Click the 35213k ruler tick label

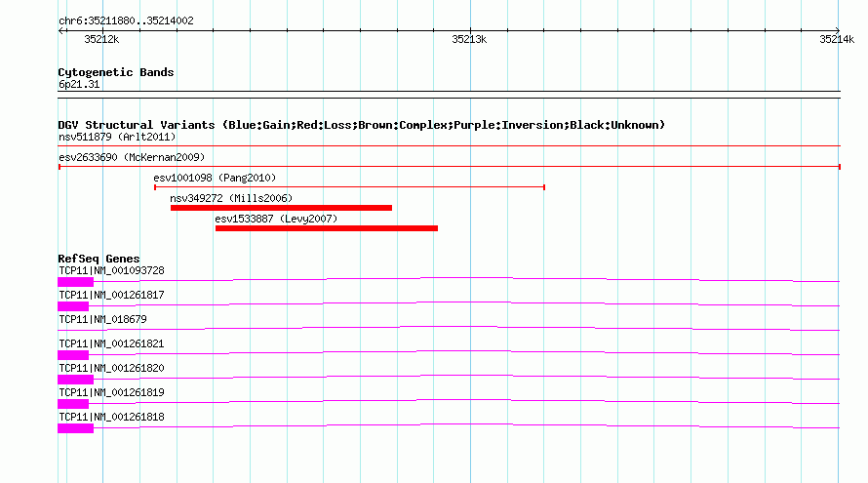[x=469, y=39]
